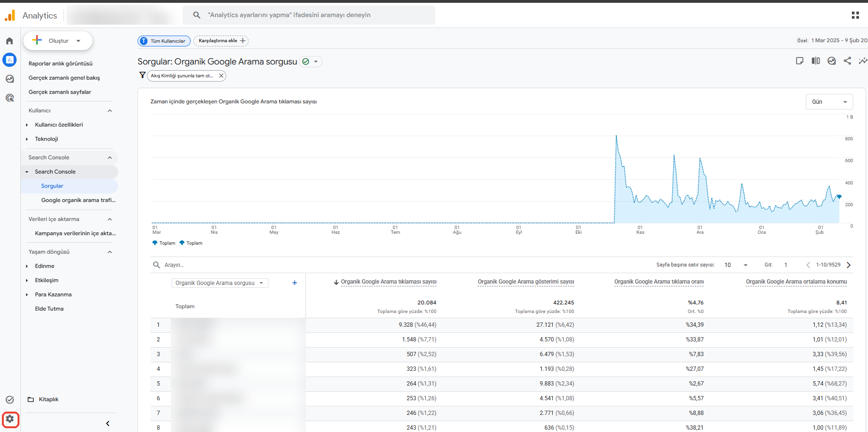The image size is (868, 432).
Task: Click the search magnifier in top bar
Action: (197, 15)
